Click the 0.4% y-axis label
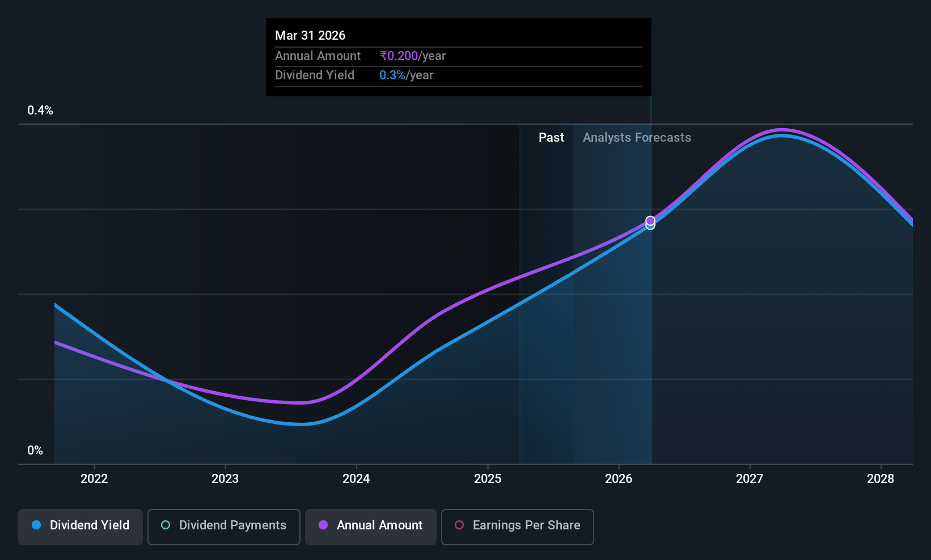Image resolution: width=931 pixels, height=560 pixels. tap(40, 111)
